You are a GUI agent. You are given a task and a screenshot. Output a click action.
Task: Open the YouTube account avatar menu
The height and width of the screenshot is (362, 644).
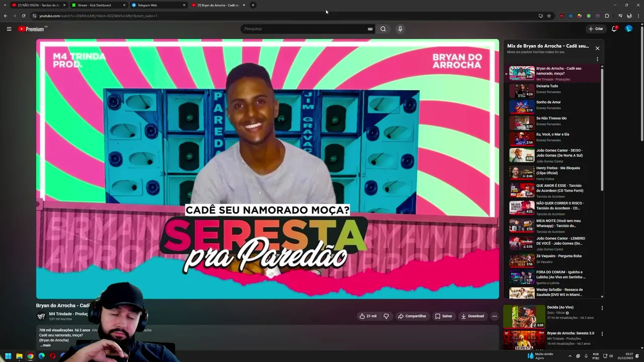(x=628, y=29)
